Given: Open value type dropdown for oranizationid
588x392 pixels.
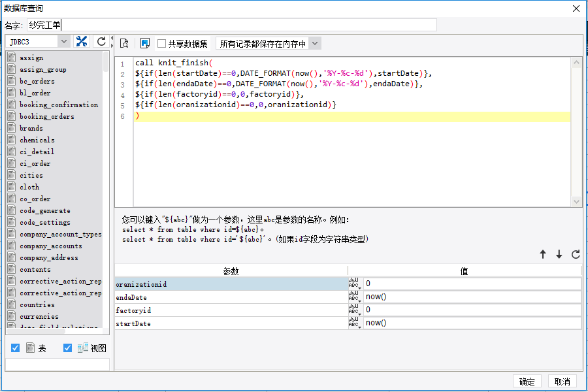Looking at the screenshot, I should pos(355,284).
